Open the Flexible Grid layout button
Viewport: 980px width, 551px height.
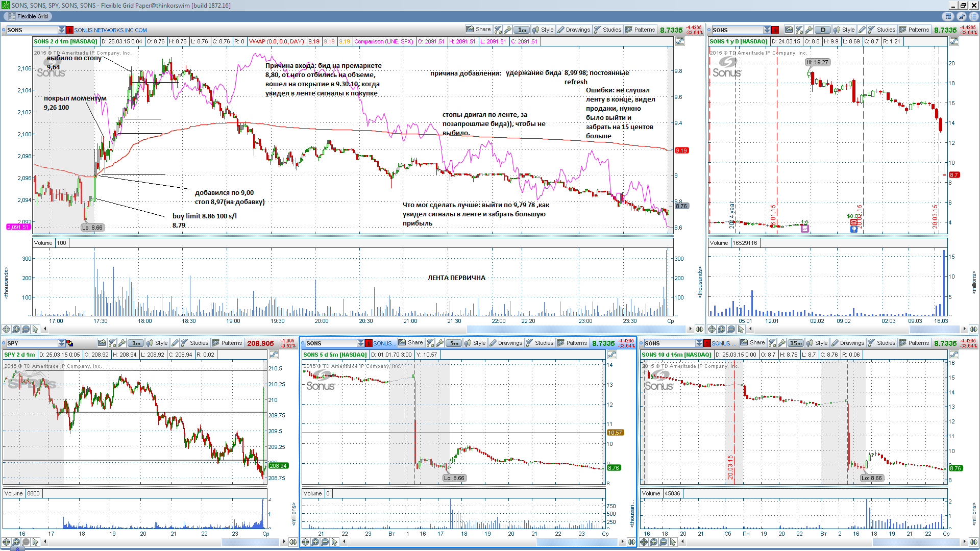tap(29, 16)
